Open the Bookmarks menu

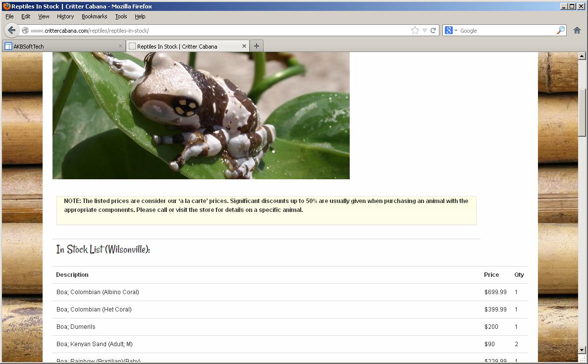pos(94,16)
